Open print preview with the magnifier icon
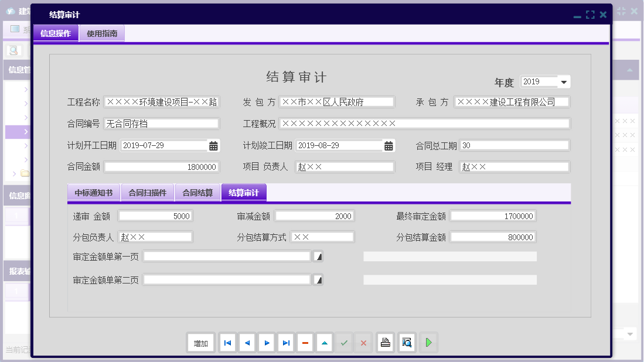 (x=407, y=343)
